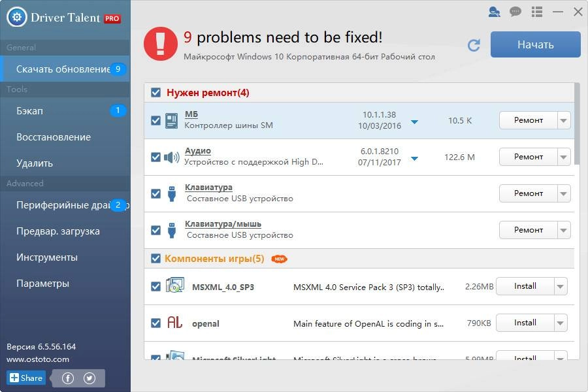Uncheck the МБ driver checkbox
This screenshot has height=392, width=588.
point(155,120)
